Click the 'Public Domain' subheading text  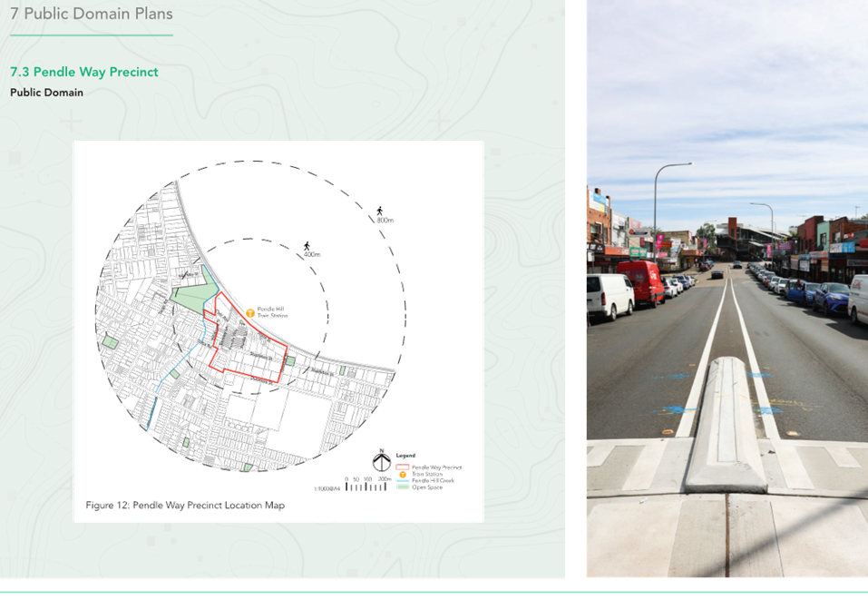click(x=46, y=92)
